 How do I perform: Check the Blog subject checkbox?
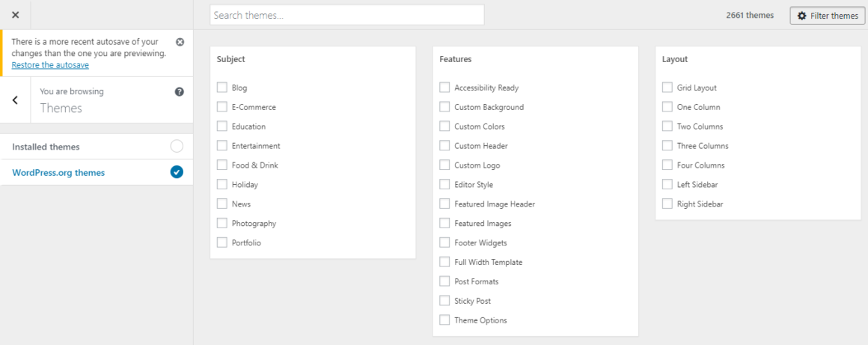coord(222,88)
